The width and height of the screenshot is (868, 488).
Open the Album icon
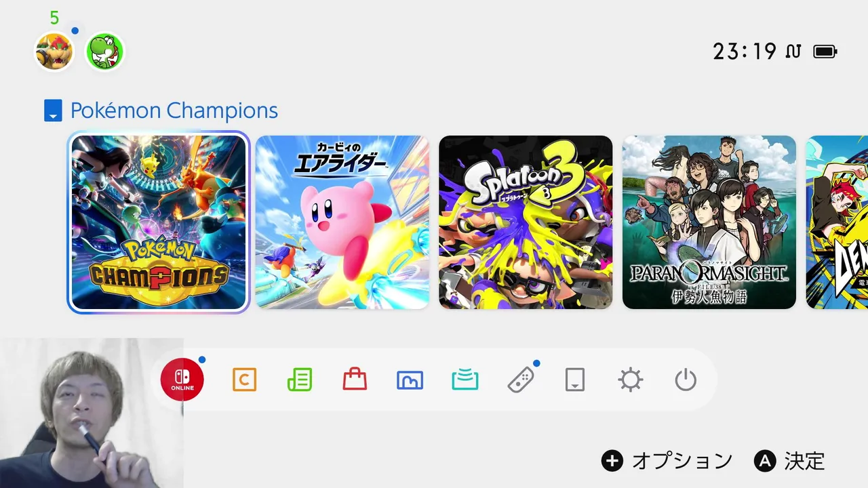click(x=410, y=380)
